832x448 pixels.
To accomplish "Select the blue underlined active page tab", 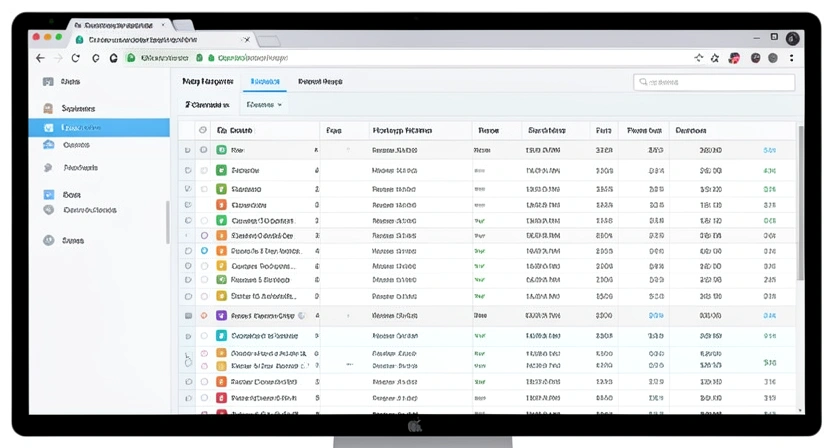I will pos(265,81).
